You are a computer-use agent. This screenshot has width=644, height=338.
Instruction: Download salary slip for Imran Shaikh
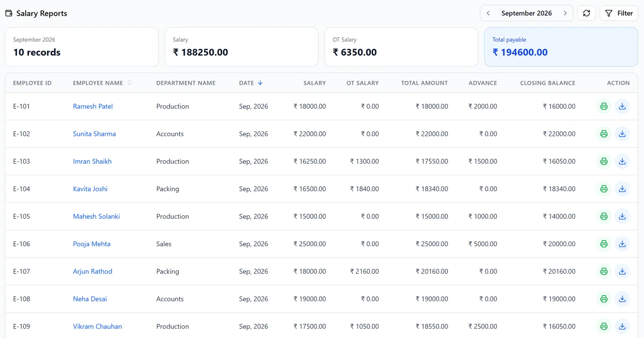pyautogui.click(x=622, y=161)
